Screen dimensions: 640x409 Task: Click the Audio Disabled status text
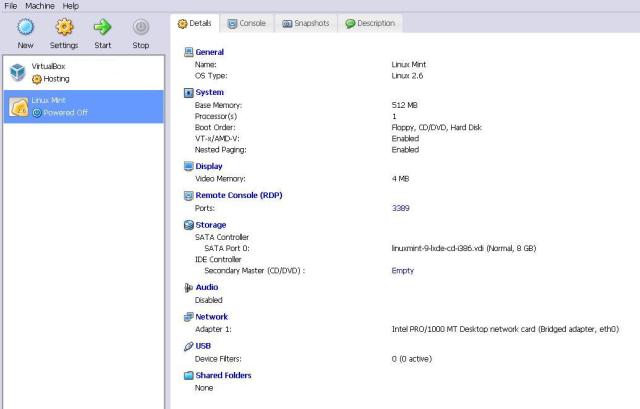209,300
